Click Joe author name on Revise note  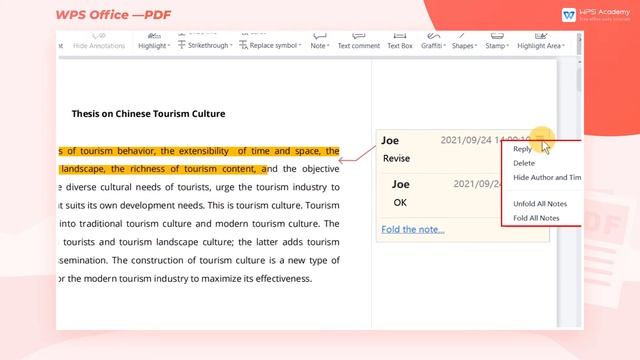click(x=390, y=140)
